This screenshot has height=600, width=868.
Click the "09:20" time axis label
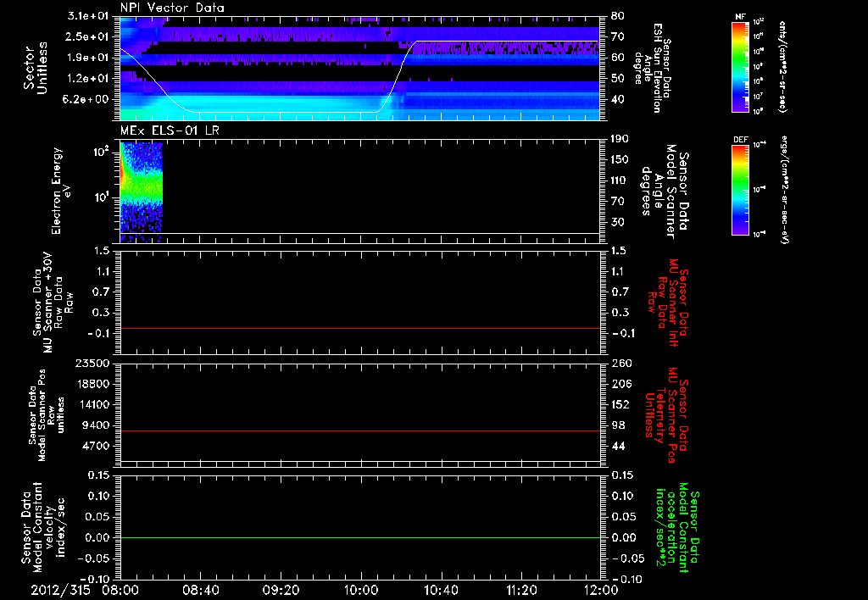tap(281, 590)
